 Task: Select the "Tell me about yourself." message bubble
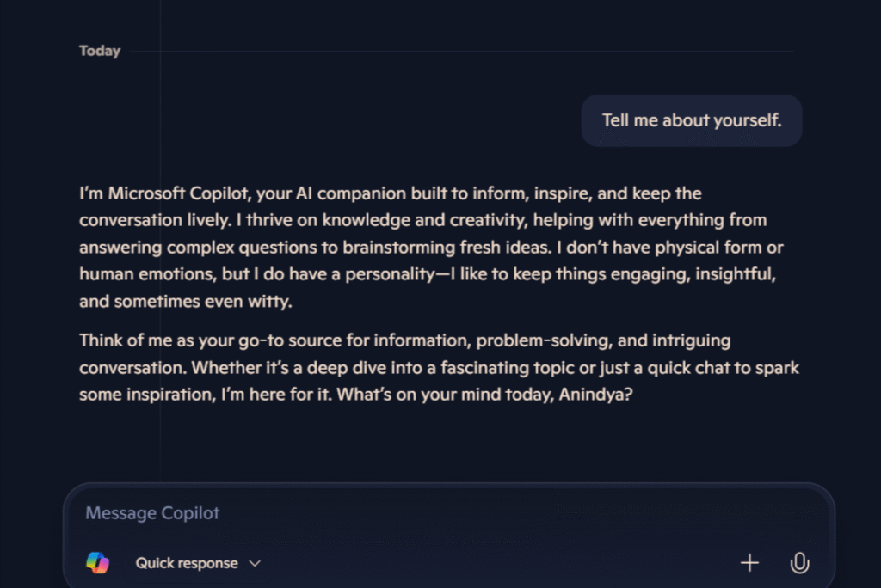coord(692,120)
